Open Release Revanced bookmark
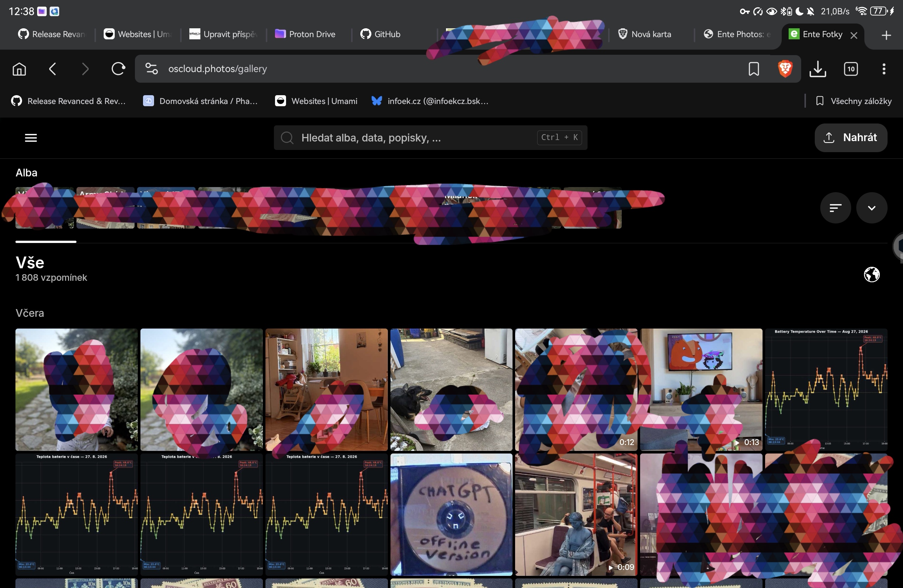Screen dimensions: 903x588 68,101
